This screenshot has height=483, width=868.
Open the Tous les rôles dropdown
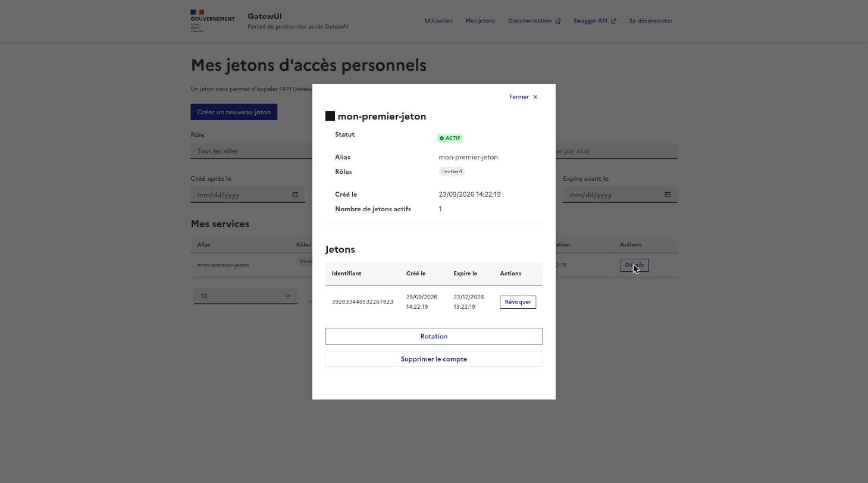coord(252,151)
